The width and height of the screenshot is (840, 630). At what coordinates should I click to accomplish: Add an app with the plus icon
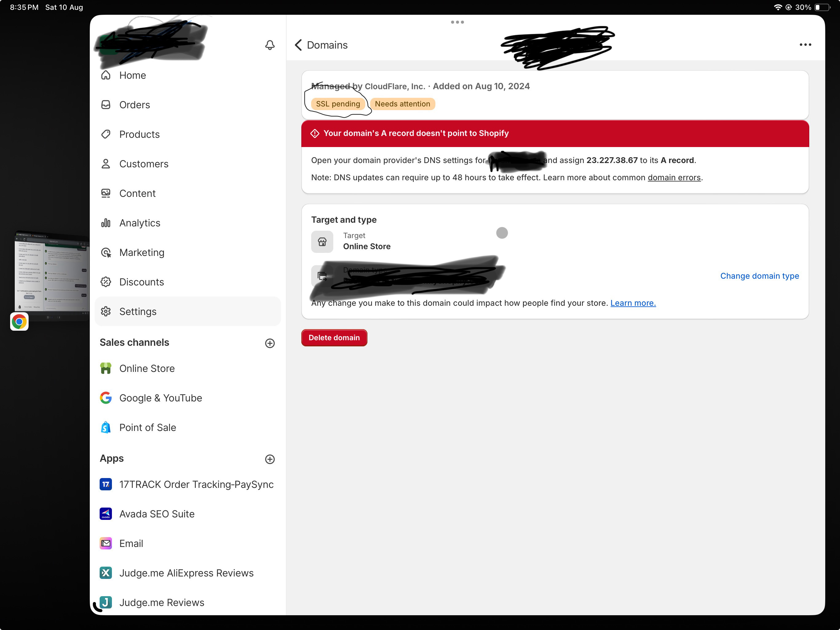click(270, 459)
